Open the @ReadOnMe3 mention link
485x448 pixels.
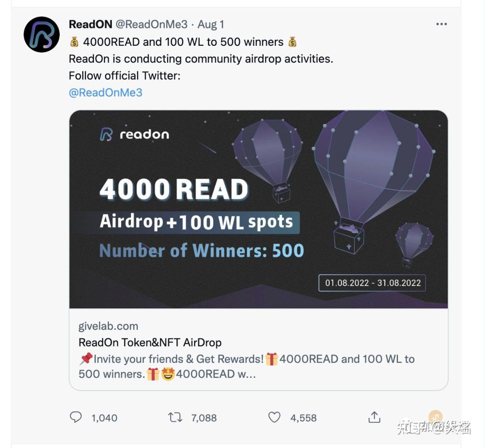point(106,92)
